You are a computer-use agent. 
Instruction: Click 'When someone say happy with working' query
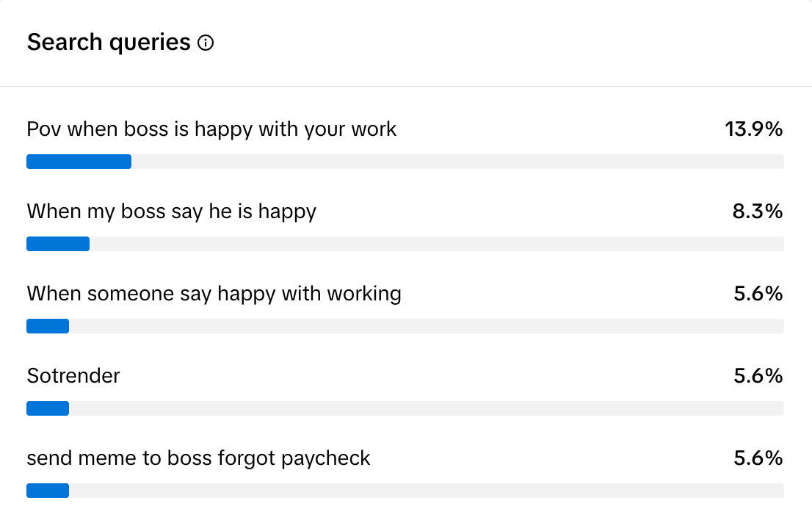point(214,294)
